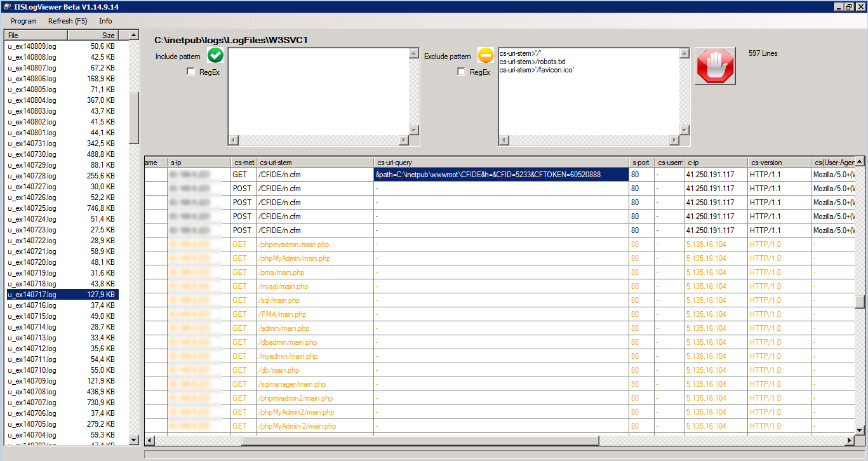Click the cs-uri-stem>/robots.txt exclude line
Viewport: 868px width, 461px height.
[x=532, y=62]
